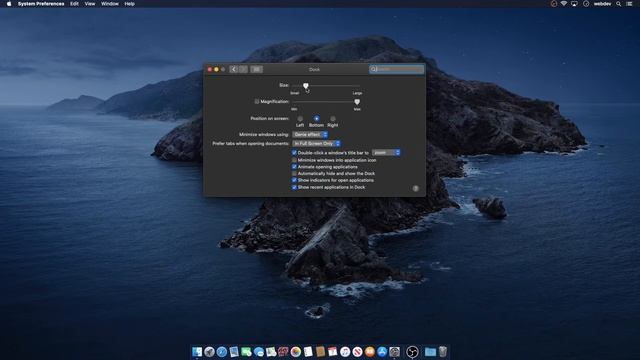
Task: Open the Minimize windows using dropdown
Action: pos(310,134)
